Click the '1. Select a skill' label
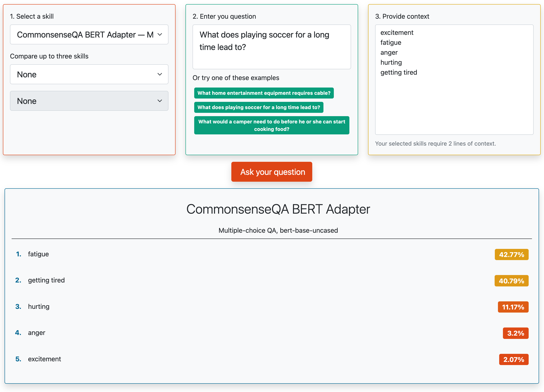 click(32, 16)
